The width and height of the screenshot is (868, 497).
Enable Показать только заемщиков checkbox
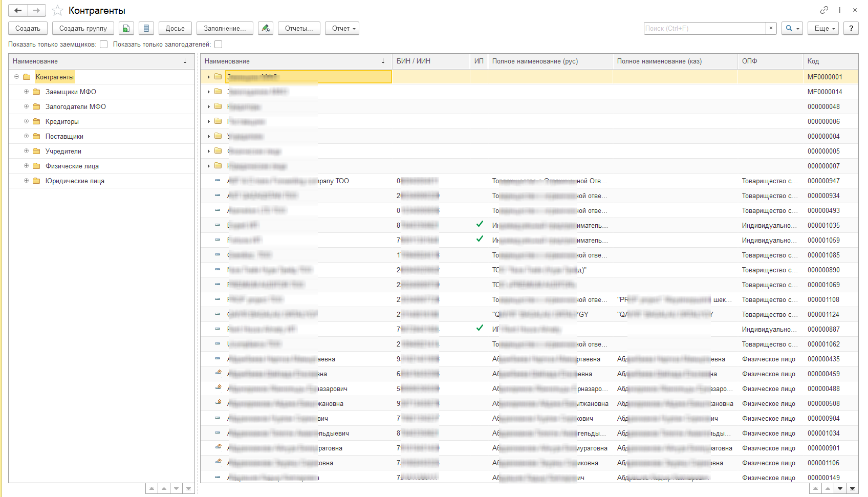click(x=103, y=45)
